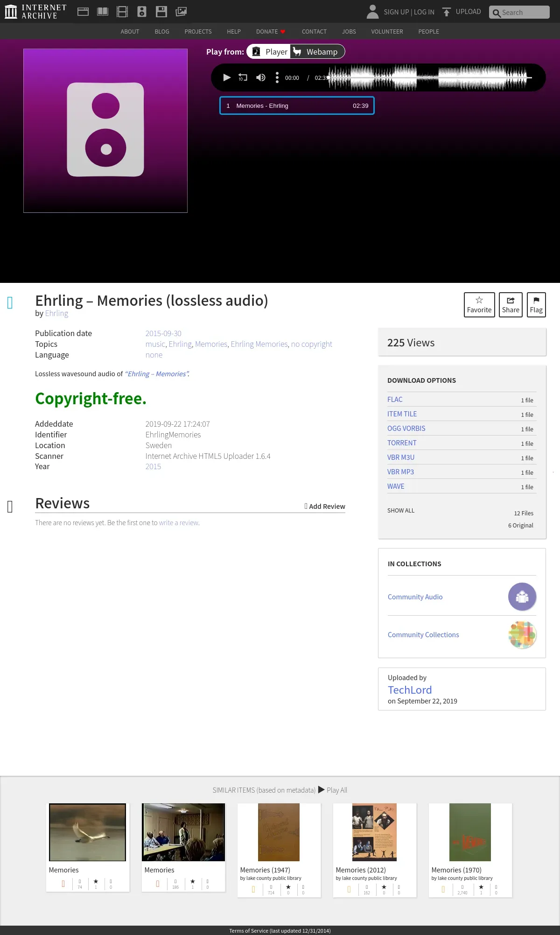Open Community Collections link

click(423, 635)
